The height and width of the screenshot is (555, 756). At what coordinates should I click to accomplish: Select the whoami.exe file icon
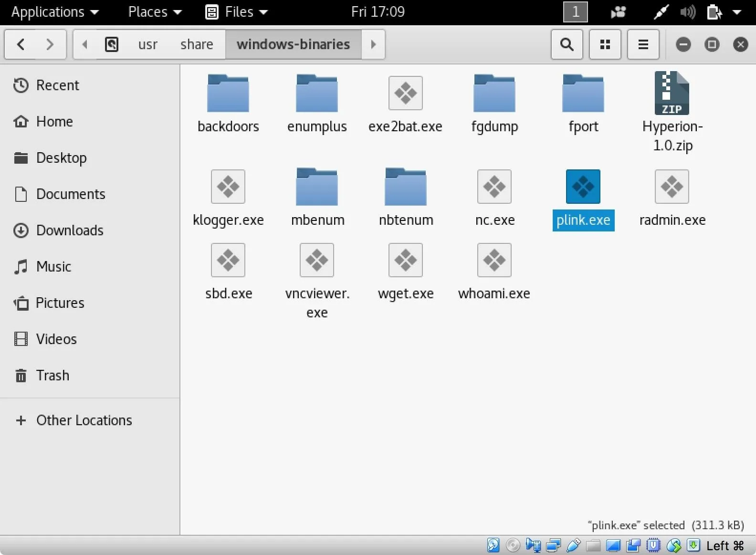tap(494, 260)
